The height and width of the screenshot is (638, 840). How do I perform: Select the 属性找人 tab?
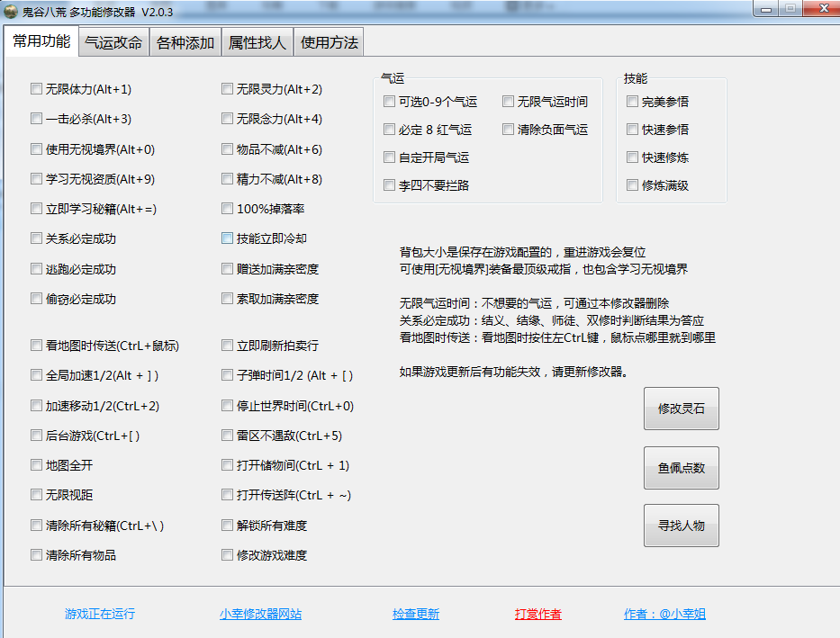coord(257,43)
